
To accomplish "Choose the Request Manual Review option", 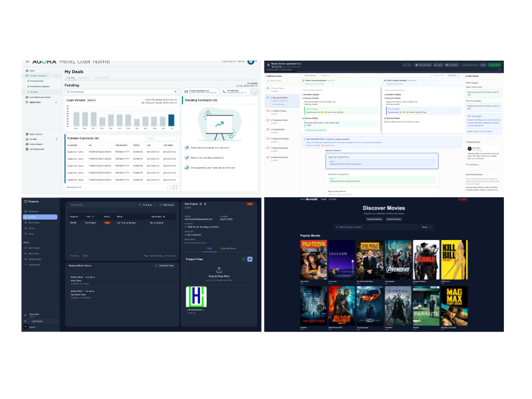I will (381, 192).
